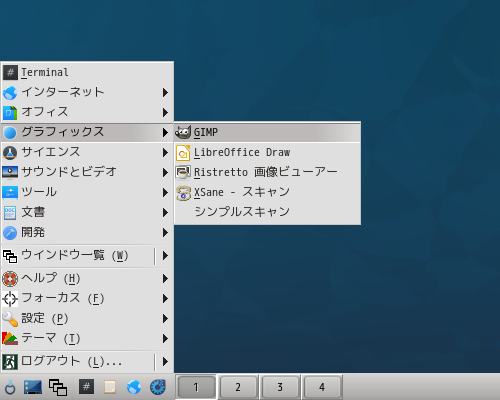Expand the インターネット submenu arrow

point(165,92)
